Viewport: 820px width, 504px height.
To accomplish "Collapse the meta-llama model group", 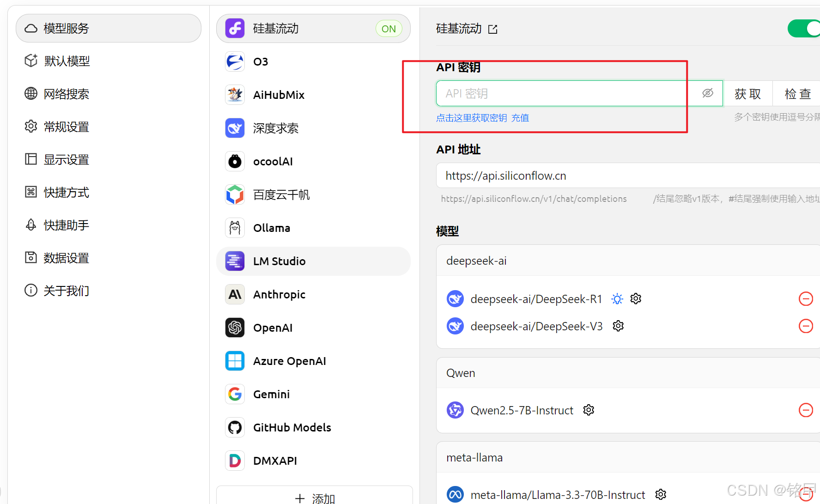I will tap(628, 457).
